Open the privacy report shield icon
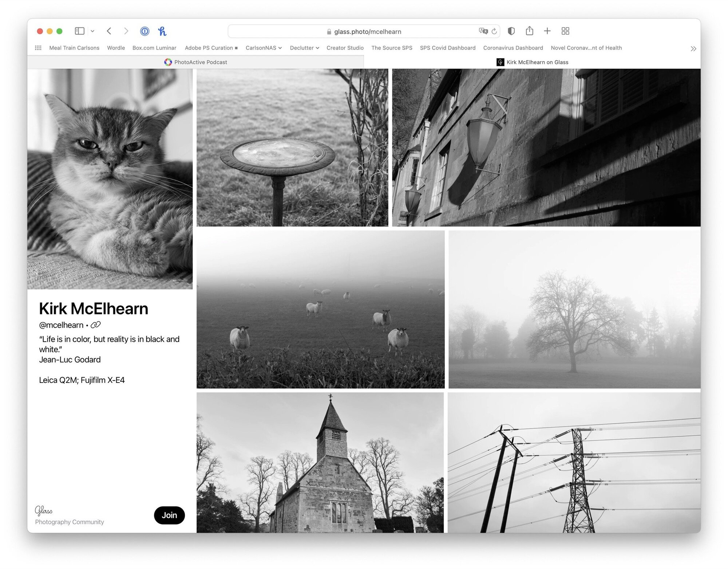 (511, 31)
